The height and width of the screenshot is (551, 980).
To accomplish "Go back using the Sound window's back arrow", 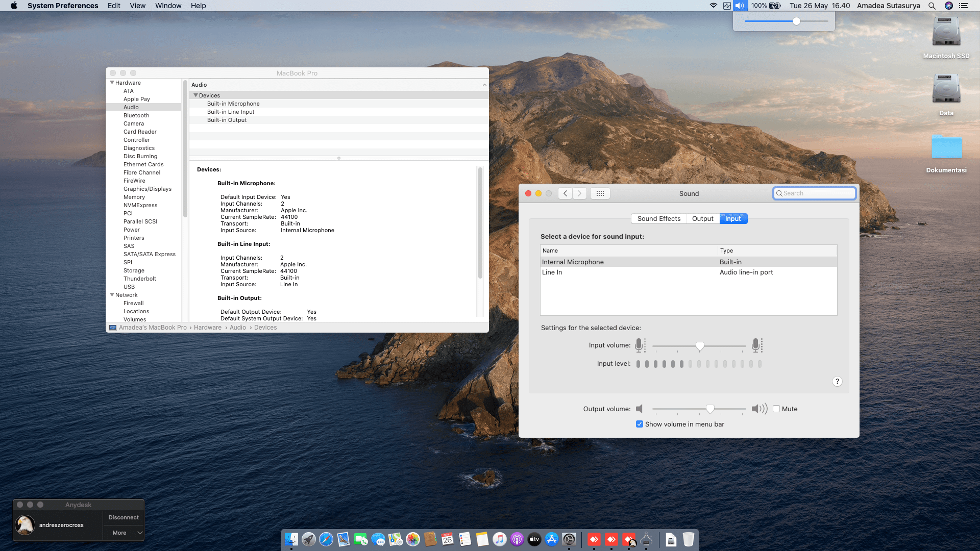I will pyautogui.click(x=565, y=193).
